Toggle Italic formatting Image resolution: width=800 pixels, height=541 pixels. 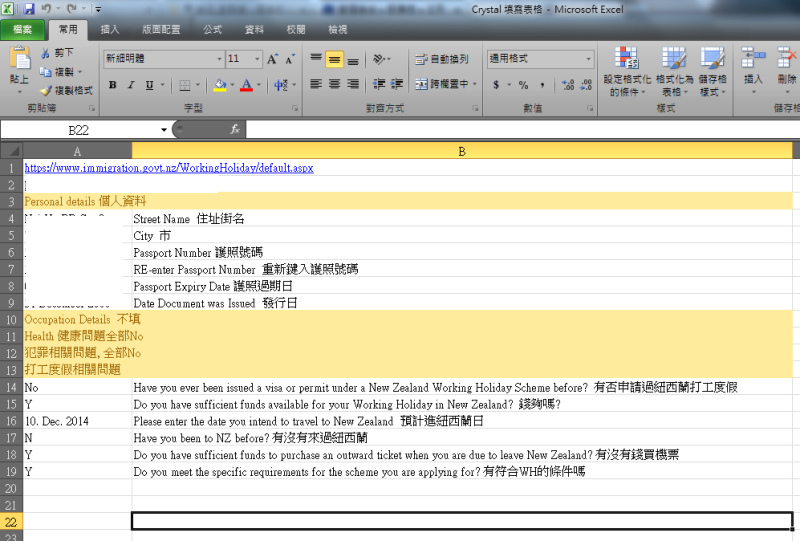(131, 85)
